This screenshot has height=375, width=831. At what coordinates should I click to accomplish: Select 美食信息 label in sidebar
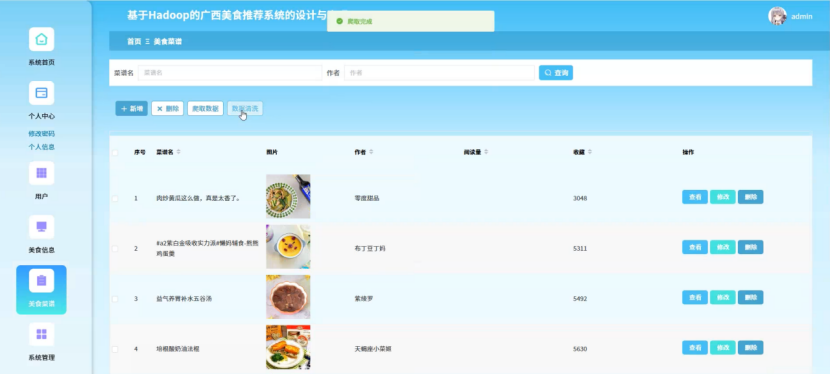click(x=41, y=250)
